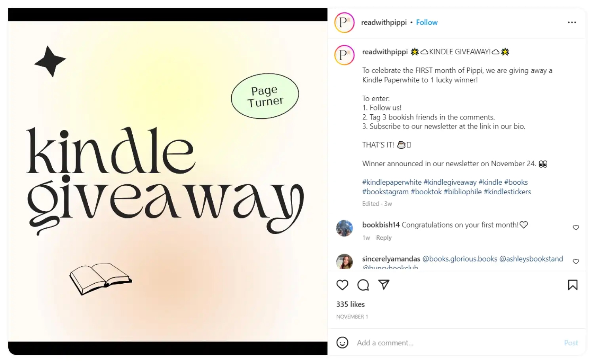Open comments via speech bubble icon

click(x=363, y=285)
